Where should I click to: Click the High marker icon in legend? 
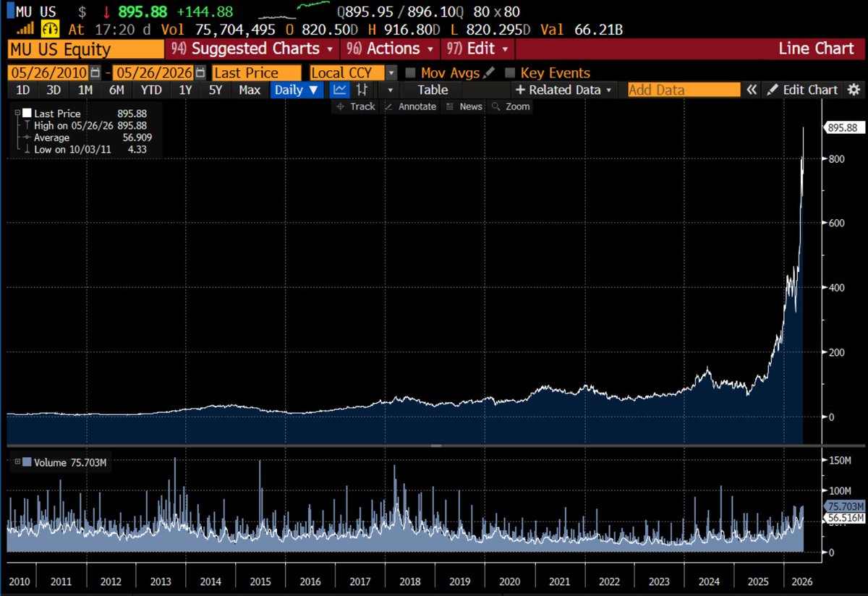(x=27, y=126)
